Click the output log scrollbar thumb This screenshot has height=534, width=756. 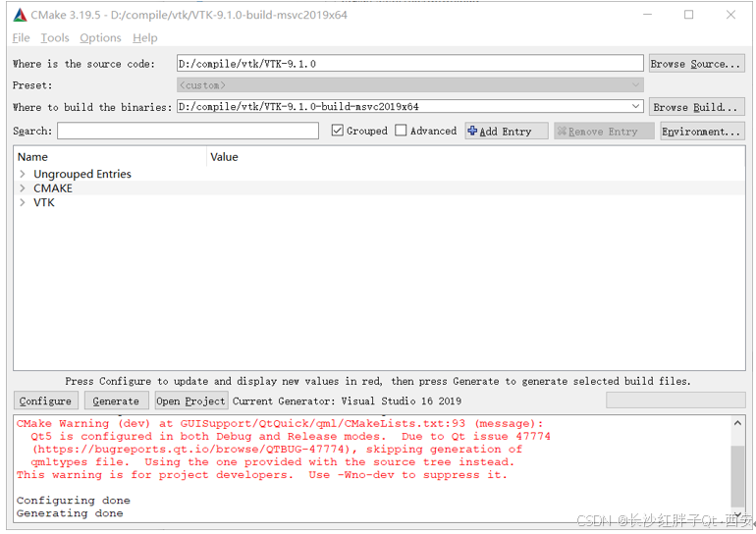click(x=737, y=476)
